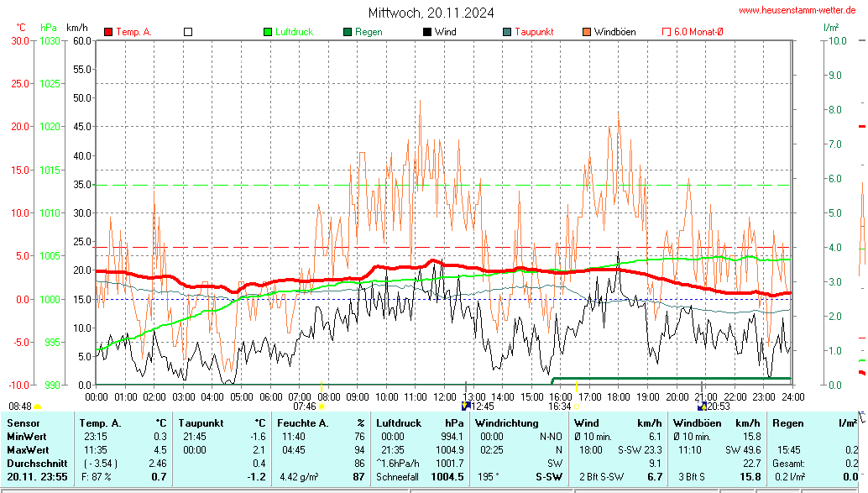Toggle the empty unlabeled legend box

188,32
